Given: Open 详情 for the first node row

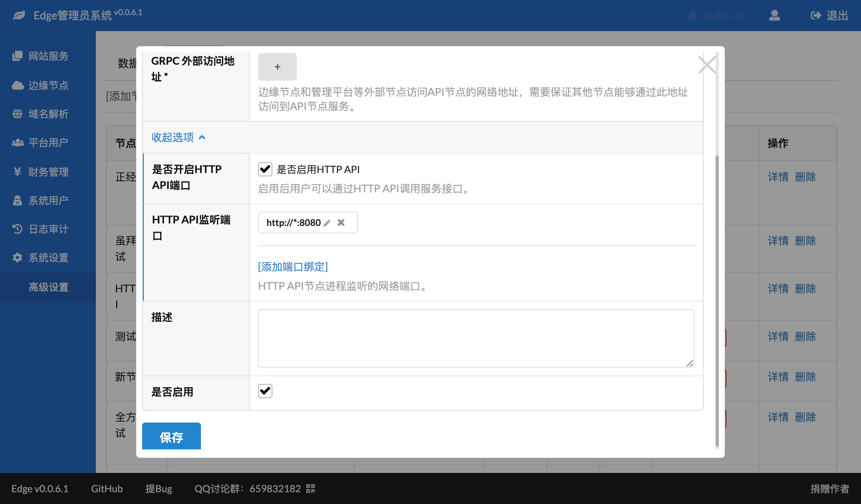Looking at the screenshot, I should click(x=778, y=177).
